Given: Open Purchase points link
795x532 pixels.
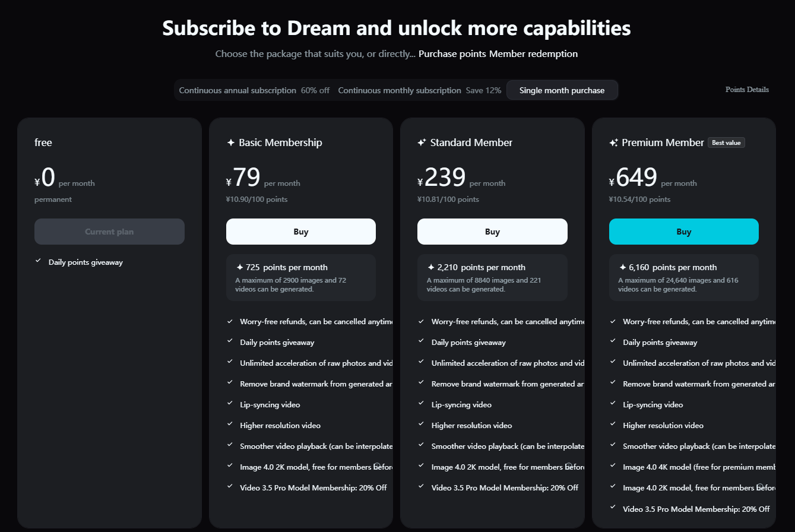Looking at the screenshot, I should pyautogui.click(x=452, y=54).
